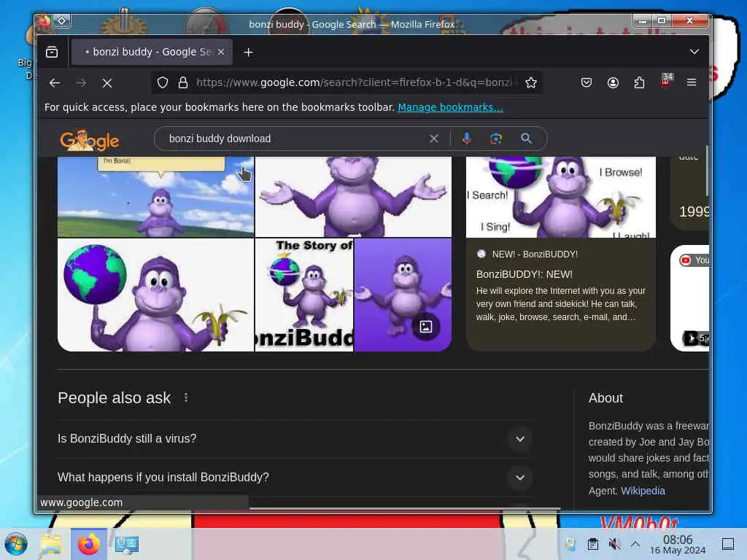The image size is (747, 560).
Task: Open the computer settings taskbar icon
Action: point(127,544)
